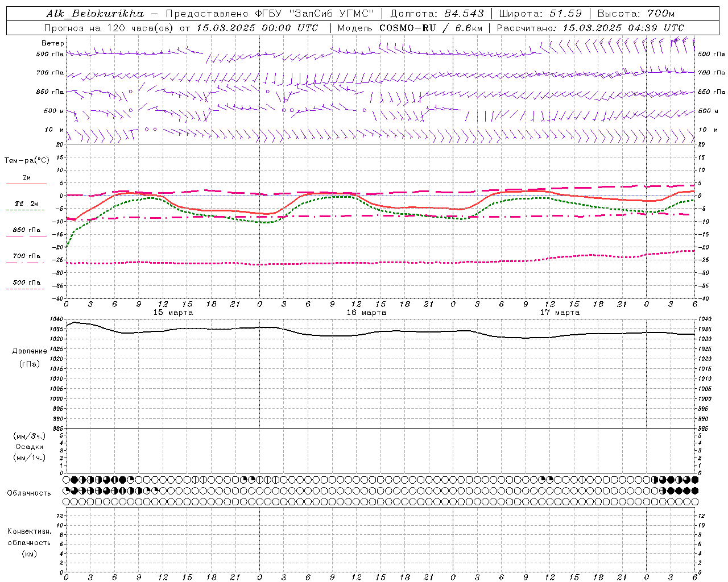Click the right 10 м wind level label

708,130
